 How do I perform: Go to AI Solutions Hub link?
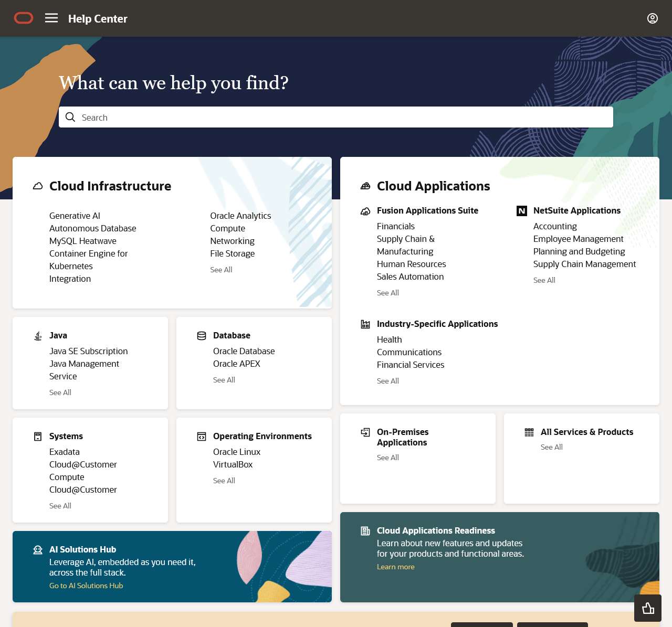click(86, 586)
